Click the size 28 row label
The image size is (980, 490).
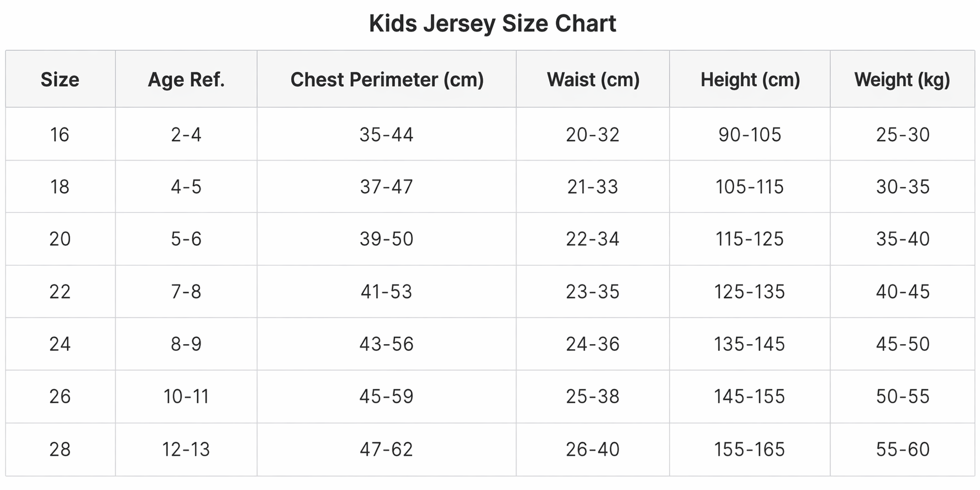(60, 449)
